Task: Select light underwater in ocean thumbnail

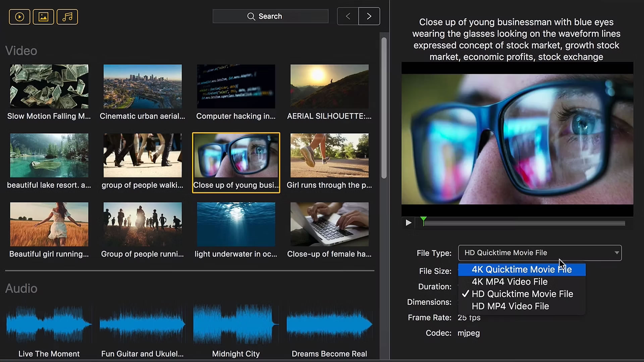Action: click(x=236, y=224)
